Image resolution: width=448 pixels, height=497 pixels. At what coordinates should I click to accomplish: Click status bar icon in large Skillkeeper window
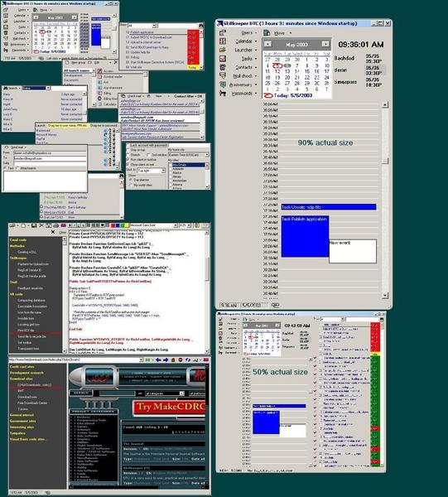(275, 305)
